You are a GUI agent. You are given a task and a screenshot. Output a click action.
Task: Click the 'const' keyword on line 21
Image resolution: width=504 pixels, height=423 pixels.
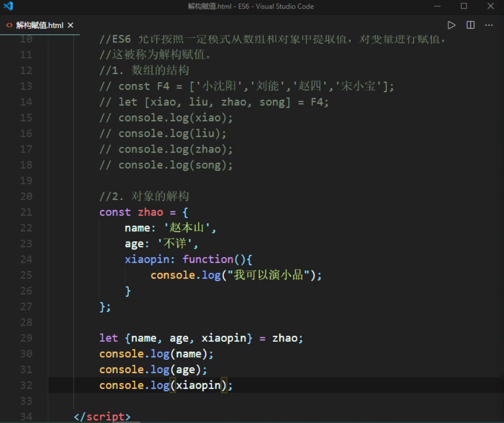tap(115, 212)
